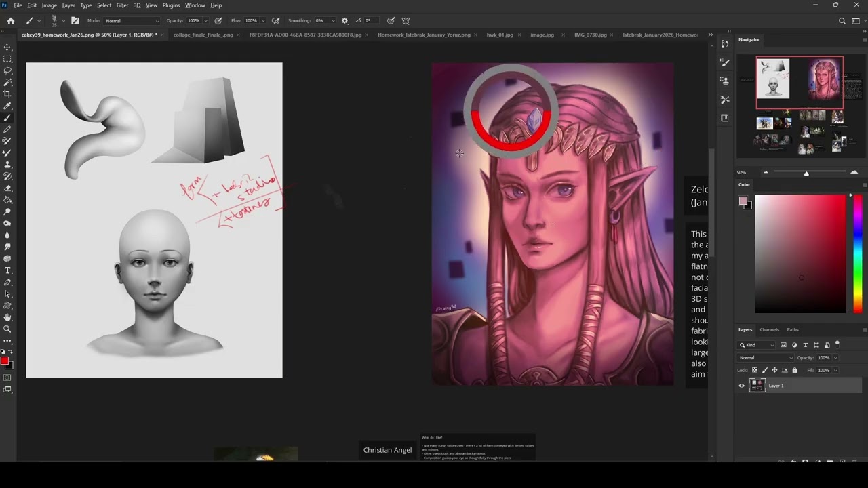Open the Color panel tab
The width and height of the screenshot is (868, 488).
coord(745,184)
